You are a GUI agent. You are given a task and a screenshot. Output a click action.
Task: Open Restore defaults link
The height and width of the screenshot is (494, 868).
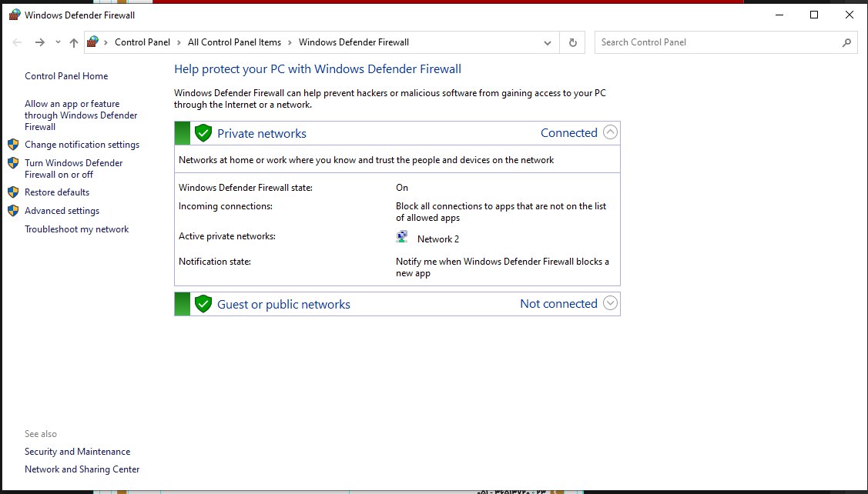click(57, 192)
